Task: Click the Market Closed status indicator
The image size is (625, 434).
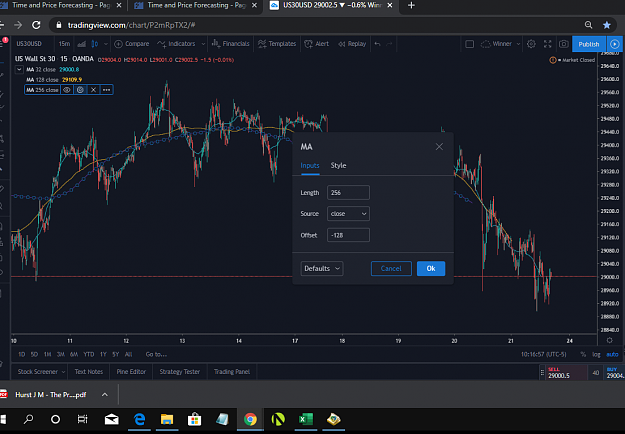Action: click(572, 60)
